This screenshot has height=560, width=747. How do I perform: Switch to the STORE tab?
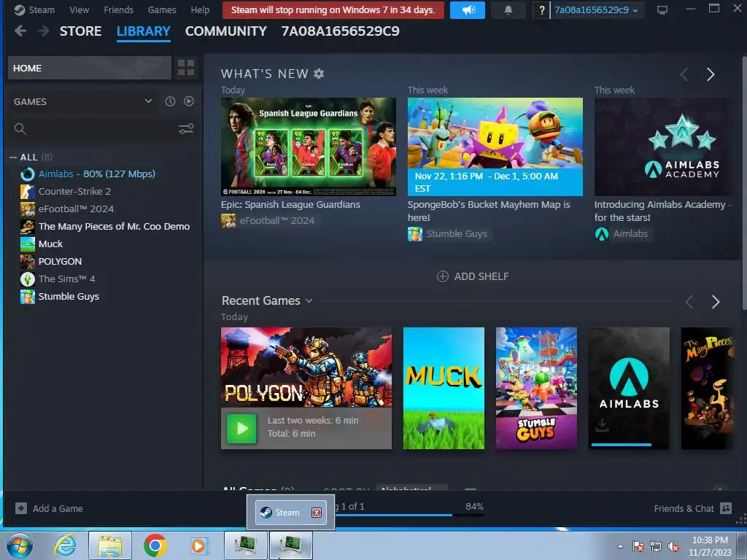click(80, 31)
